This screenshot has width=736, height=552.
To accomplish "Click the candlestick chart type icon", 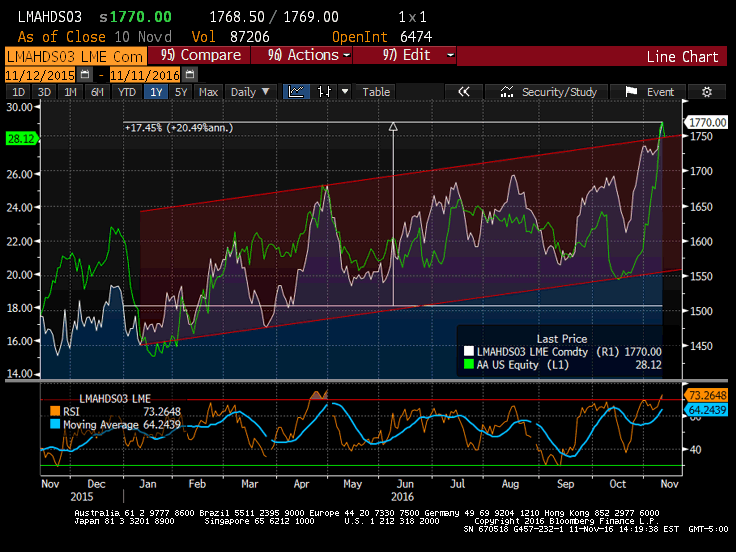I will point(323,92).
